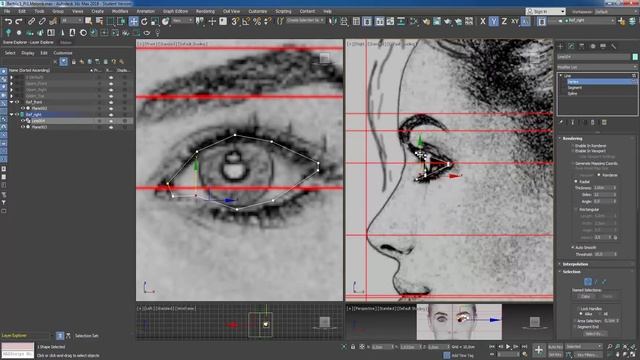The height and width of the screenshot is (360, 640).
Task: Open the Modifier List dropdown
Action: pos(597,67)
